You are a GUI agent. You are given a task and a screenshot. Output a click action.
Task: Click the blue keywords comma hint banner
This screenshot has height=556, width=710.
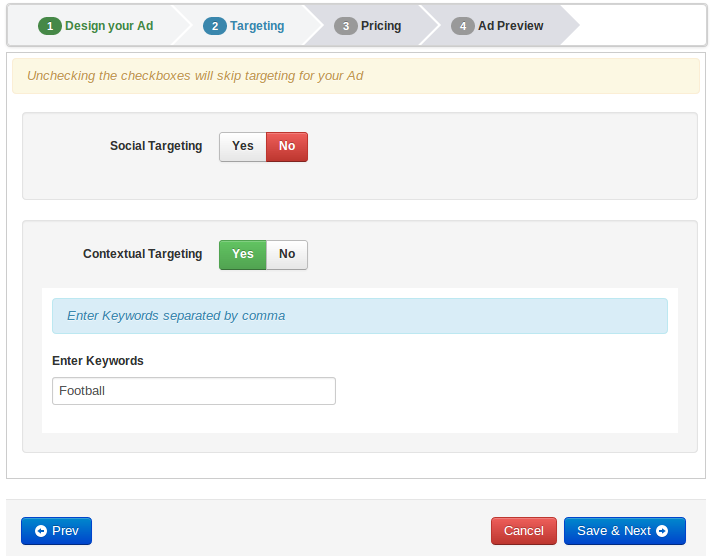(x=359, y=316)
